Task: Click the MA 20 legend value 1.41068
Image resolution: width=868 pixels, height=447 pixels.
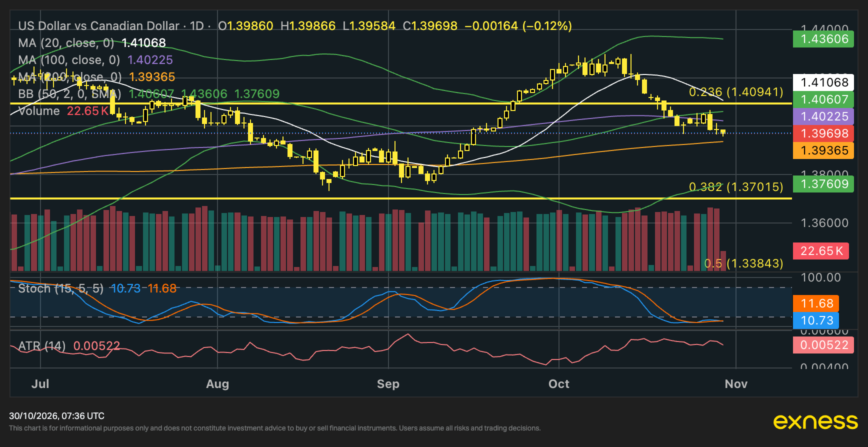Action: tap(144, 43)
